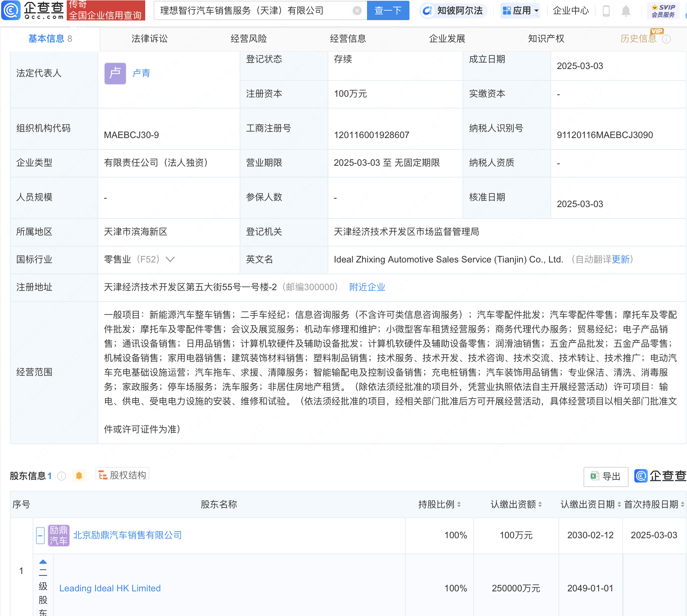Expand the 零售业 (F52) industry chevron

click(x=171, y=259)
